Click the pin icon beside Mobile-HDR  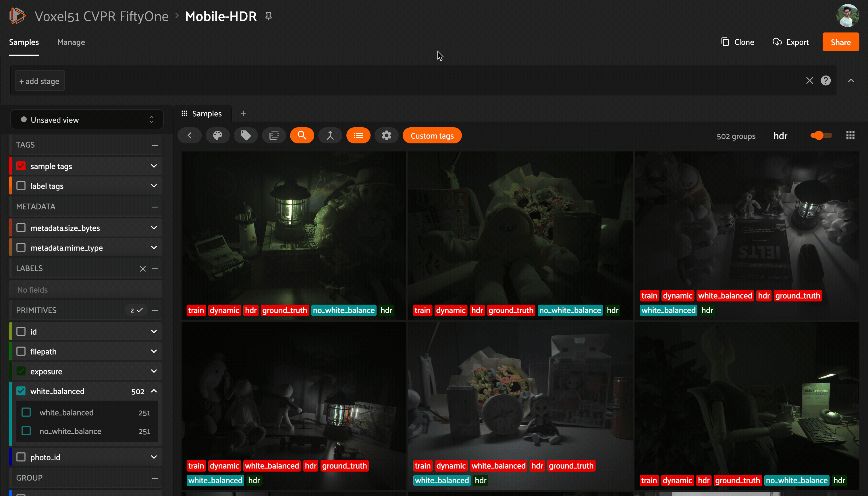coord(269,16)
